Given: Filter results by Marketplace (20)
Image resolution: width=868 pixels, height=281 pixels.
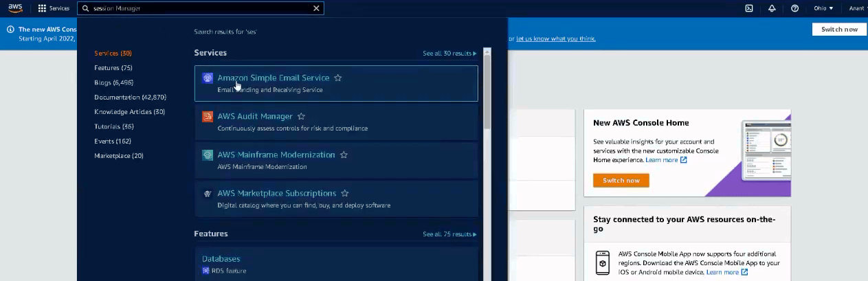Looking at the screenshot, I should pyautogui.click(x=119, y=156).
